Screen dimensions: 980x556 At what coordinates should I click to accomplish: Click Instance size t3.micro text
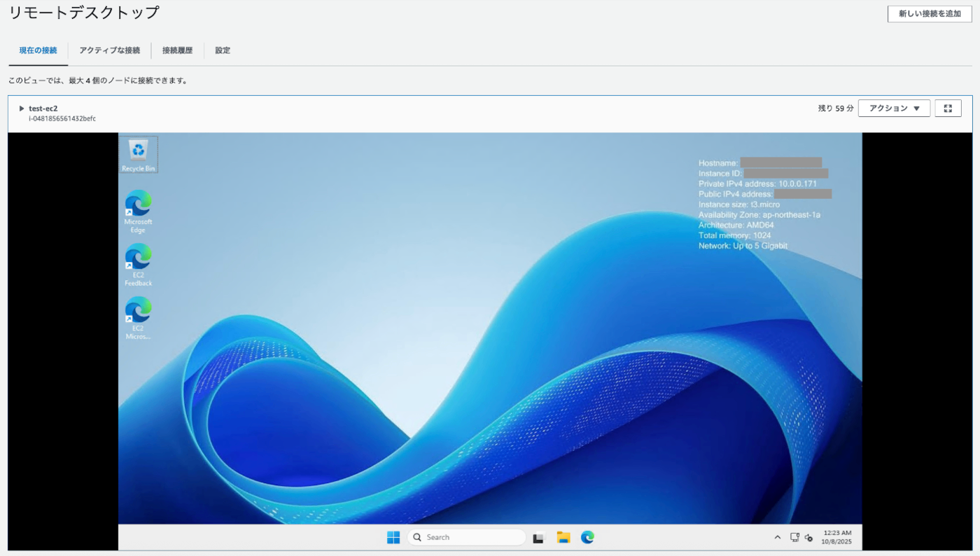tap(738, 204)
